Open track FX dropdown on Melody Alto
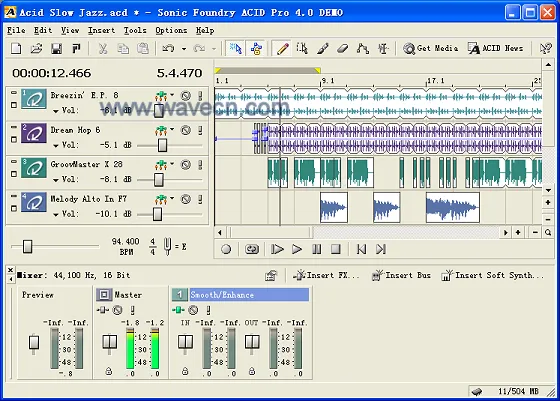This screenshot has width=560, height=401. tap(172, 198)
